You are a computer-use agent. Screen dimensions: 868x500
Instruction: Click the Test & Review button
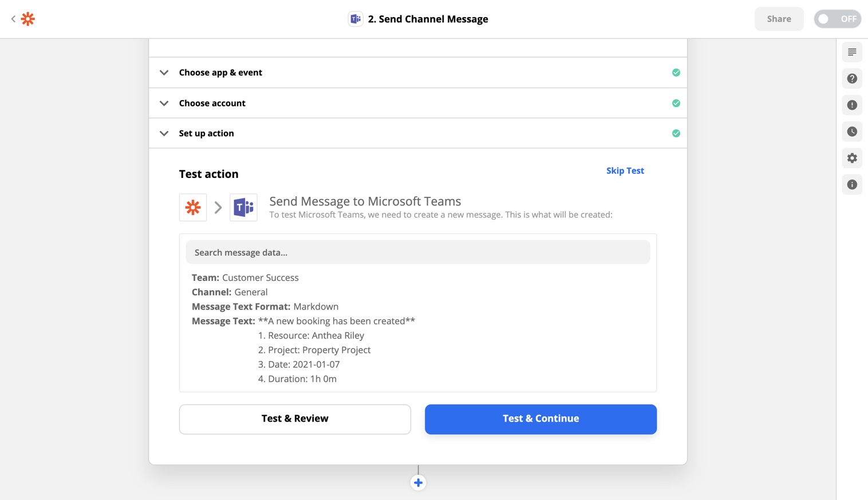295,419
